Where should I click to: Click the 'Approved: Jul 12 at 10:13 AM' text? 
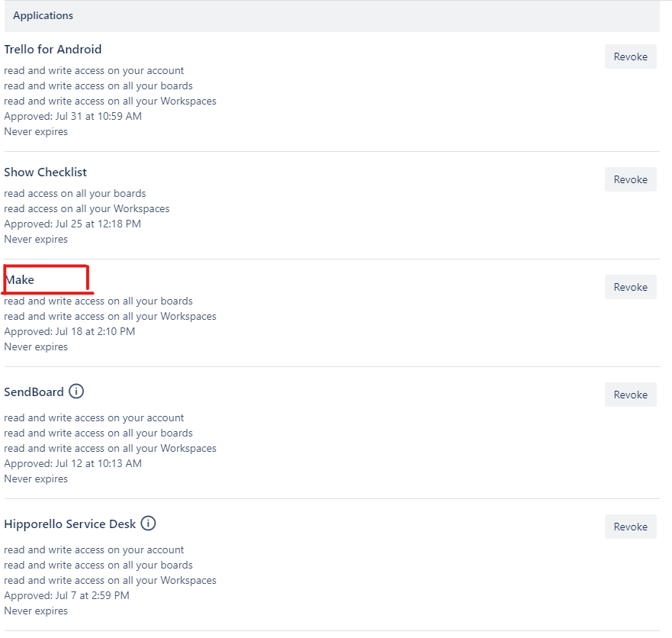point(73,463)
